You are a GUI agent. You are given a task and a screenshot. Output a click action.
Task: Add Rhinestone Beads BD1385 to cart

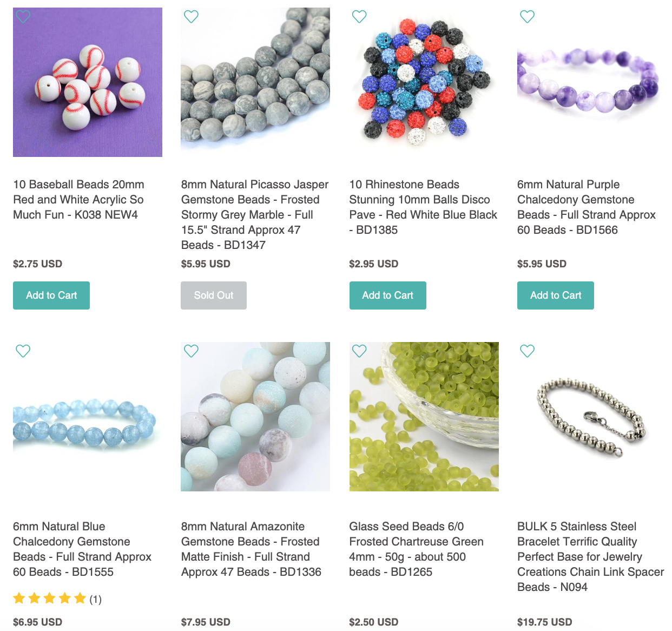pyautogui.click(x=388, y=295)
